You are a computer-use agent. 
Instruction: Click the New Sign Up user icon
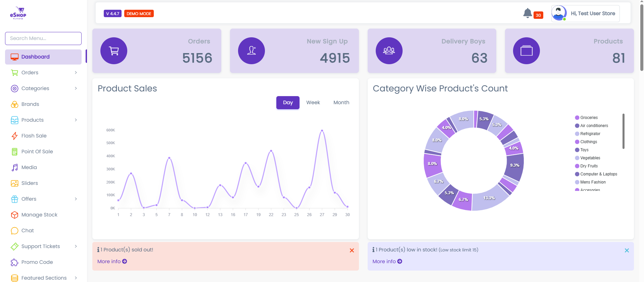point(251,51)
